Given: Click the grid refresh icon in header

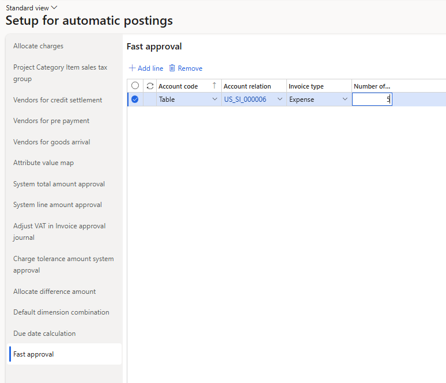Looking at the screenshot, I should tap(150, 86).
